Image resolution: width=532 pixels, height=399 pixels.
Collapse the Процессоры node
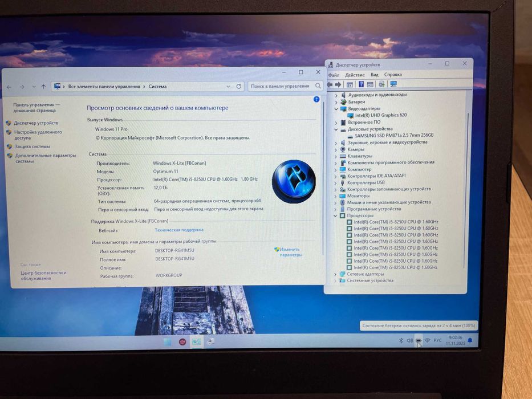[335, 216]
